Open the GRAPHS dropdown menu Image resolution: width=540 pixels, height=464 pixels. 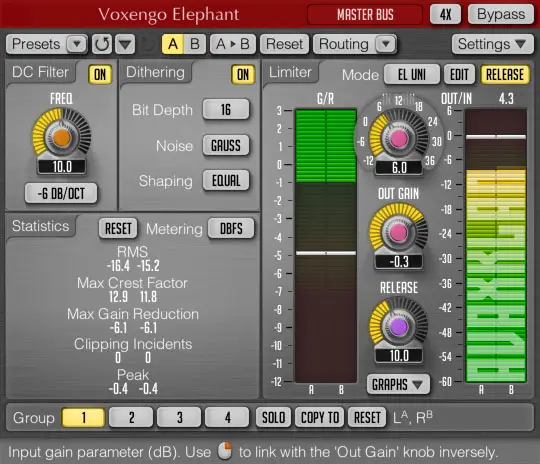(x=398, y=384)
